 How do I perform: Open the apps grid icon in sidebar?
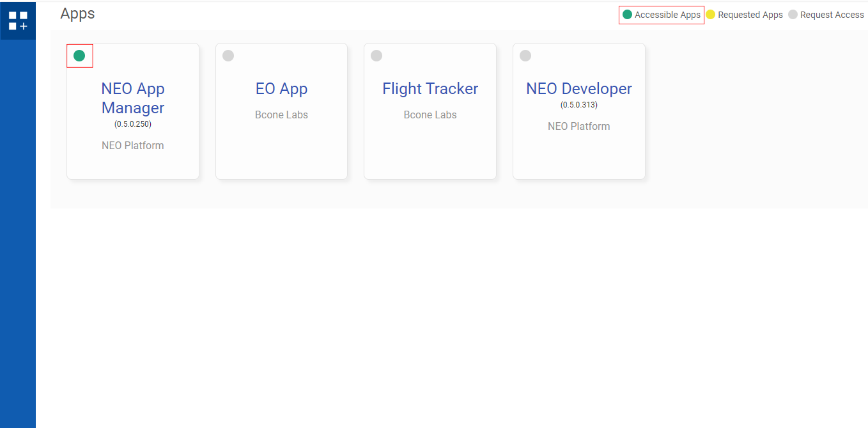[18, 20]
